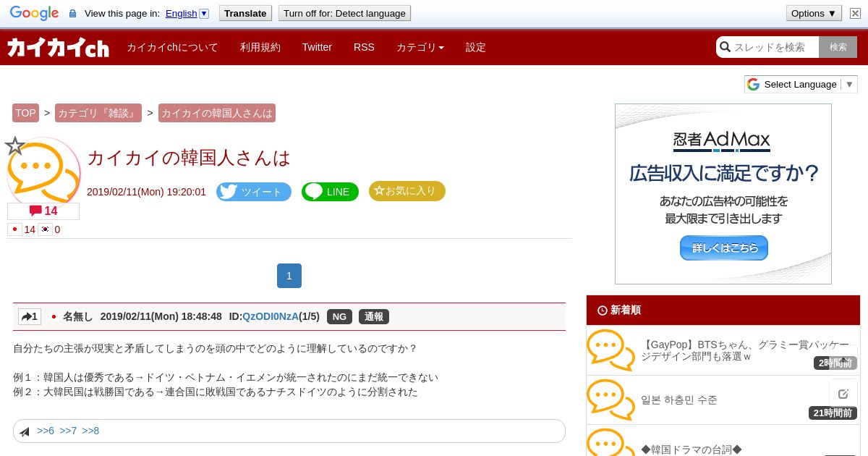The height and width of the screenshot is (456, 868).
Task: Click the favorite star icon on thread thumbnail
Action: (x=15, y=146)
